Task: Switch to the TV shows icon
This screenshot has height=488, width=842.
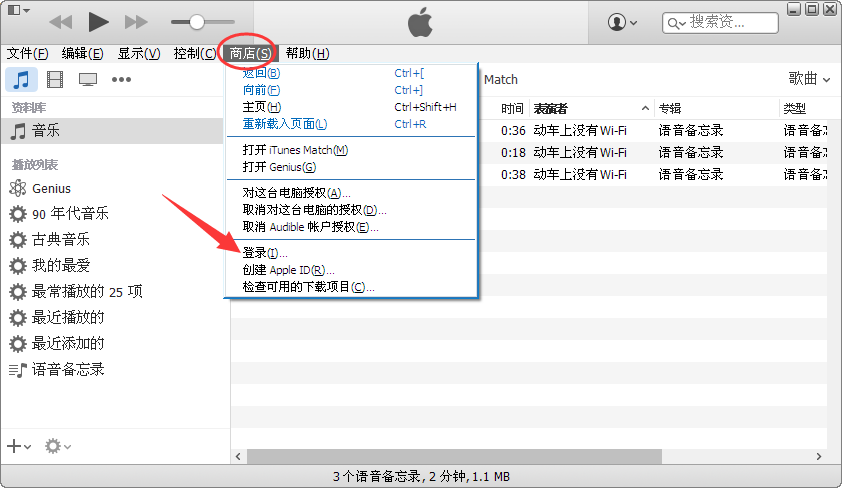Action: (x=88, y=79)
